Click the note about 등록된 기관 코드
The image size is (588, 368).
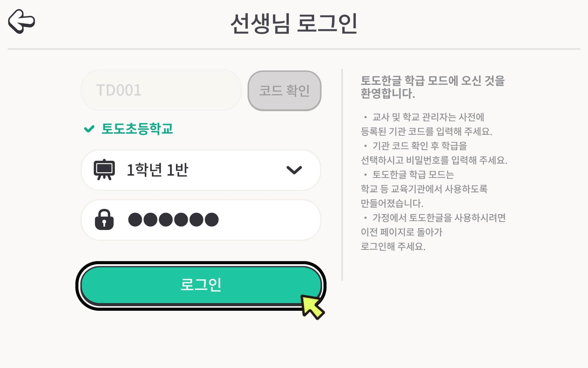(x=426, y=131)
